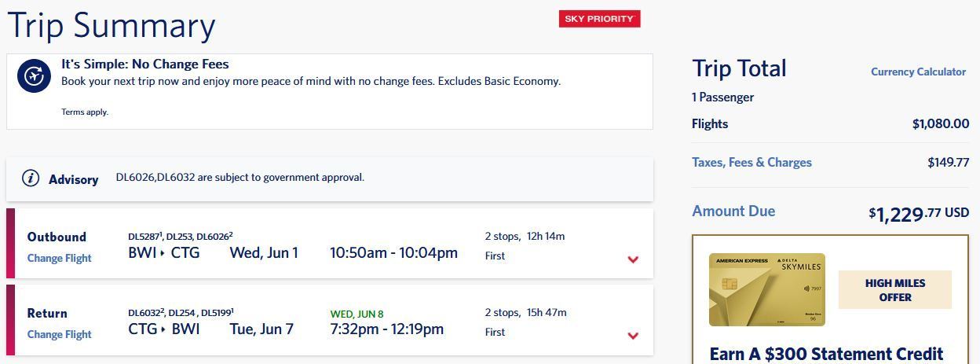The height and width of the screenshot is (364, 980).
Task: Click the Trip Summary heading
Action: pos(111,25)
